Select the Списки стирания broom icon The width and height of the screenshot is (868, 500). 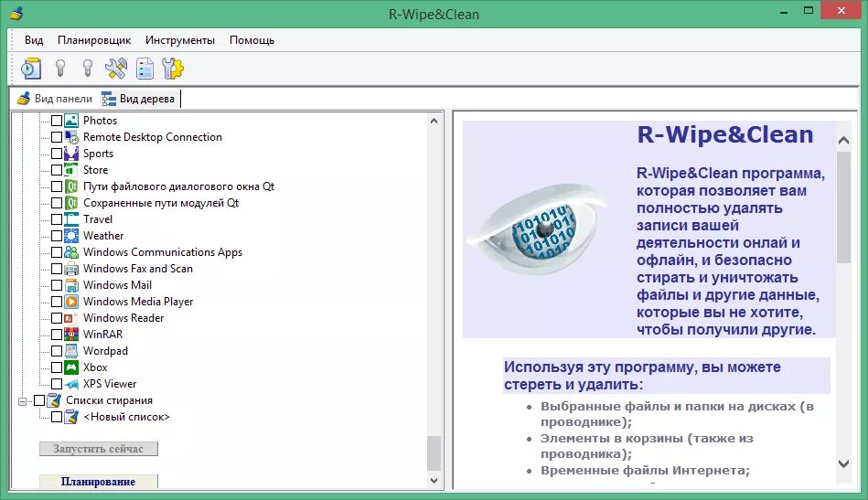point(54,399)
